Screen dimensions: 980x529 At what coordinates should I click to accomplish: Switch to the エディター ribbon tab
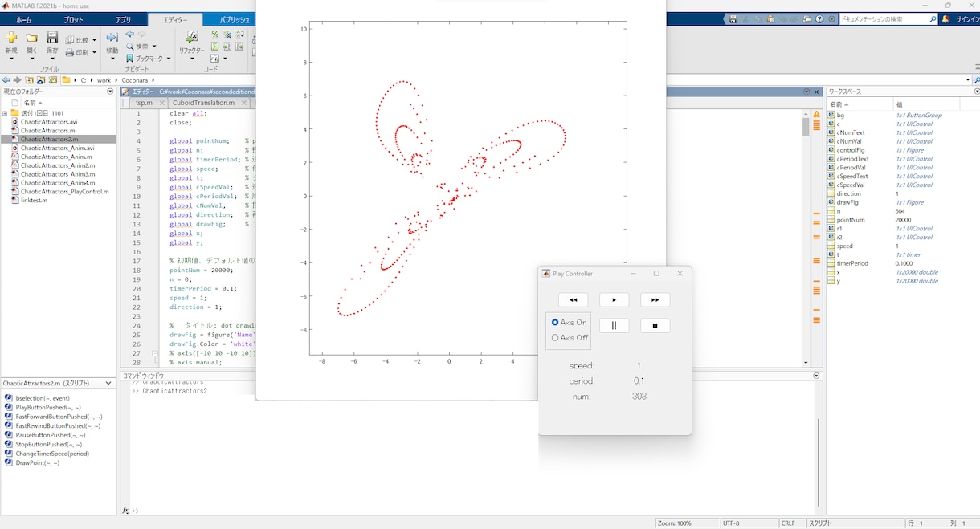click(x=175, y=19)
